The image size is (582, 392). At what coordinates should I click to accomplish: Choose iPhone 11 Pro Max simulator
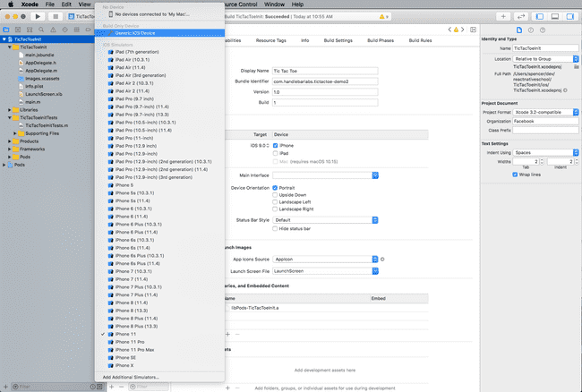point(159,350)
